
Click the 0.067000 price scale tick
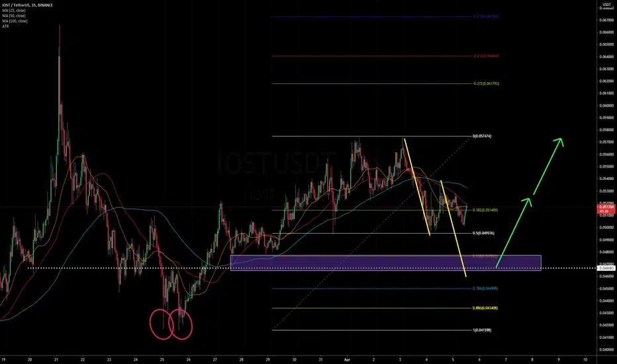(606, 20)
